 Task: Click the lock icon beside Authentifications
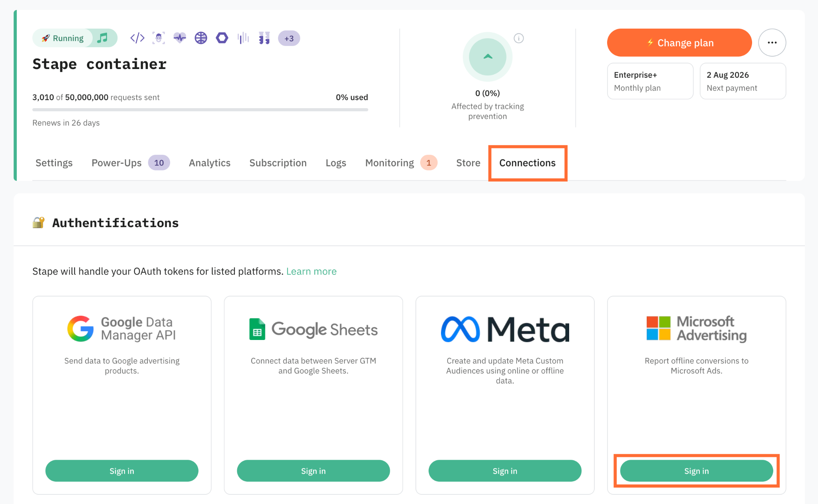[x=38, y=222]
